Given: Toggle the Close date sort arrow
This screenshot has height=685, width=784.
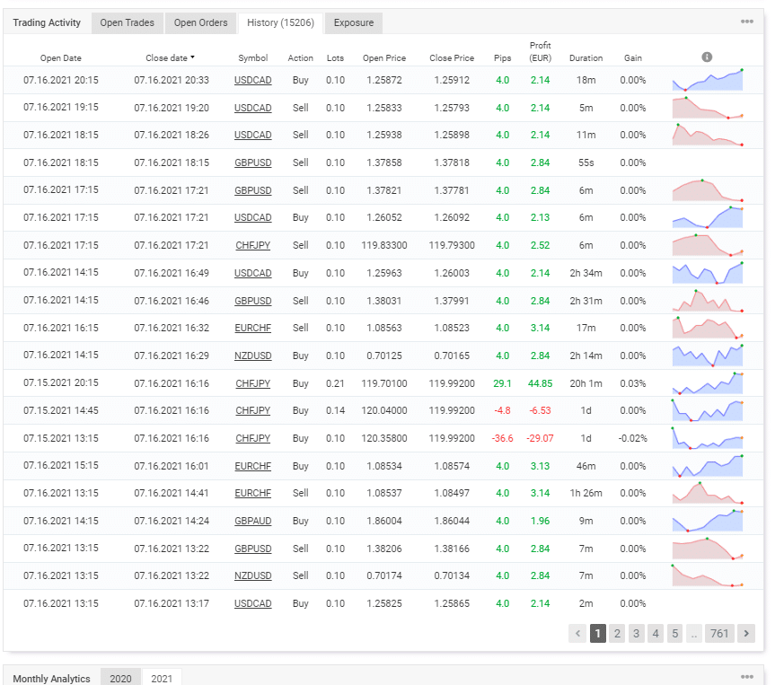Looking at the screenshot, I should coord(192,57).
